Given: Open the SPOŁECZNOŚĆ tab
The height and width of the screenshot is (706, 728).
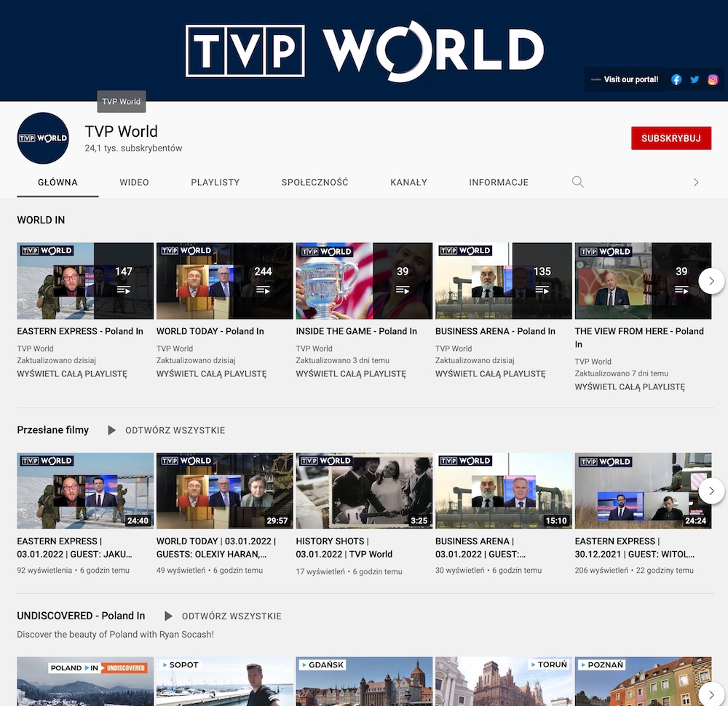Looking at the screenshot, I should click(x=314, y=183).
